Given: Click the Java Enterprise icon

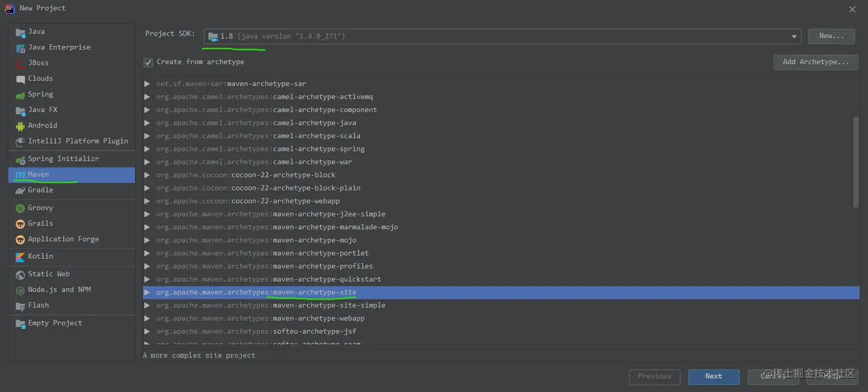Looking at the screenshot, I should point(20,48).
